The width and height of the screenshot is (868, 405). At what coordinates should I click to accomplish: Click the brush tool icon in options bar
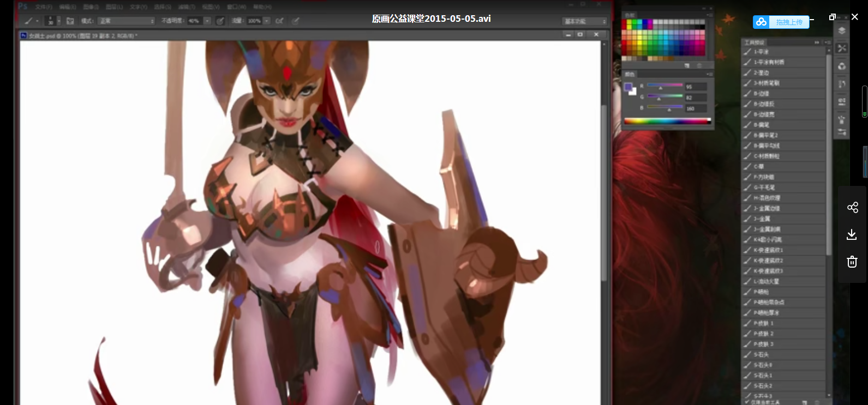coord(28,21)
